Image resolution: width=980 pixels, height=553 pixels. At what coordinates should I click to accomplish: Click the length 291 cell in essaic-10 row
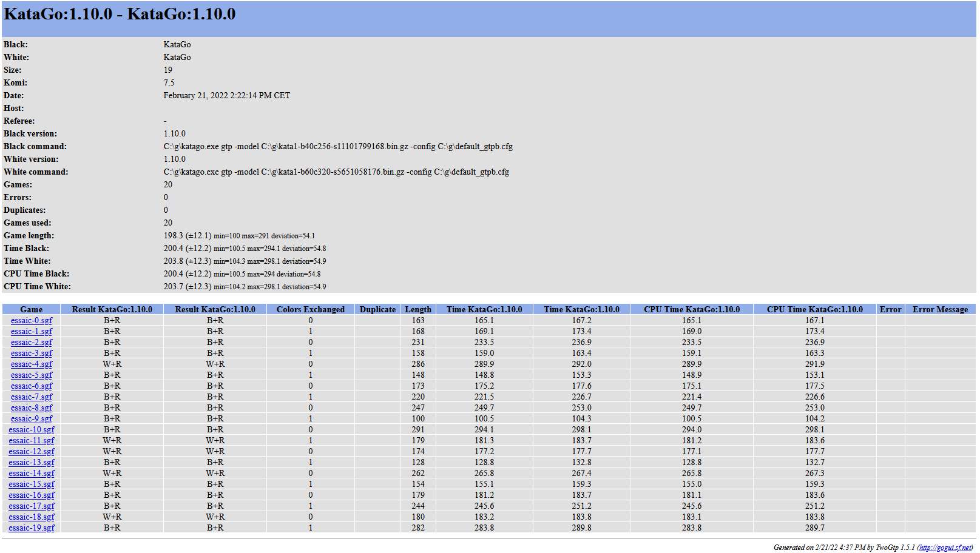coord(418,429)
